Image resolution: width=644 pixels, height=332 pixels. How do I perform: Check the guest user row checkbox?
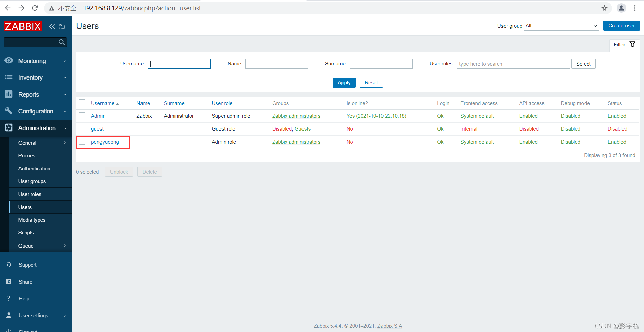82,128
